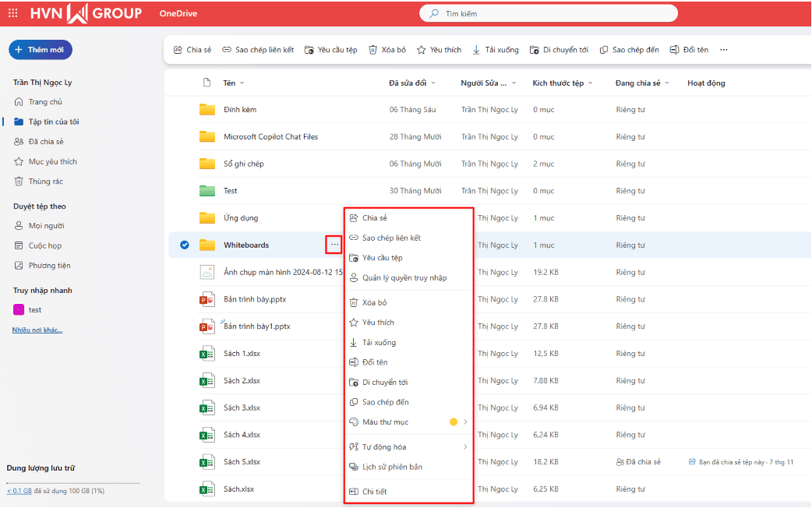
Task: Open Sách 1.xlsx file
Action: click(x=242, y=354)
